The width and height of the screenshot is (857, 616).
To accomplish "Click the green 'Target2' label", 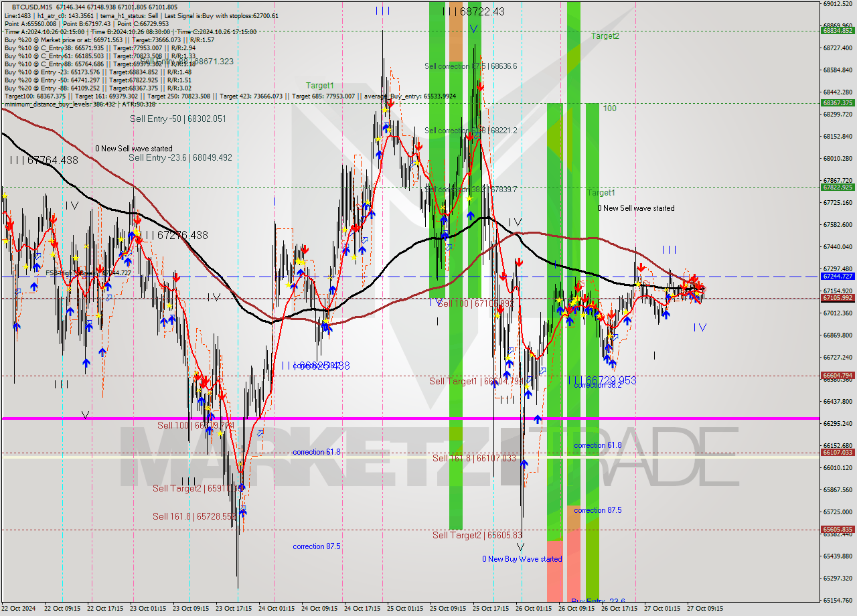I will [605, 36].
